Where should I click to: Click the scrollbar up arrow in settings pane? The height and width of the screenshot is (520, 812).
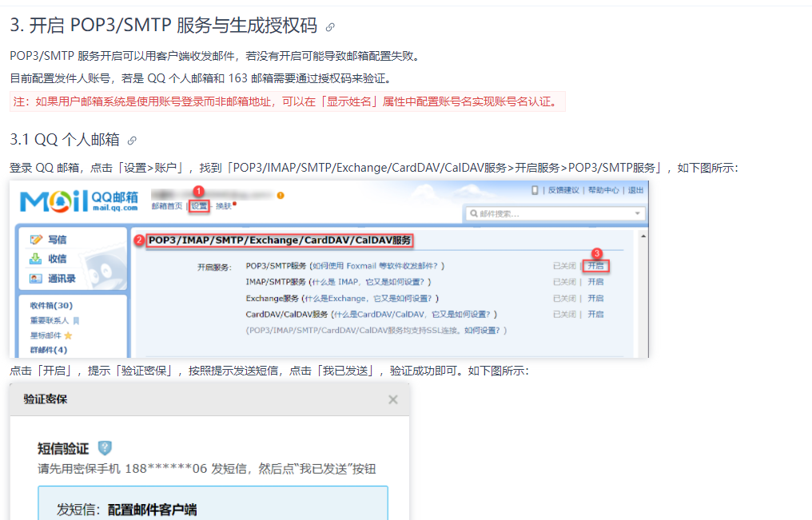[x=643, y=236]
